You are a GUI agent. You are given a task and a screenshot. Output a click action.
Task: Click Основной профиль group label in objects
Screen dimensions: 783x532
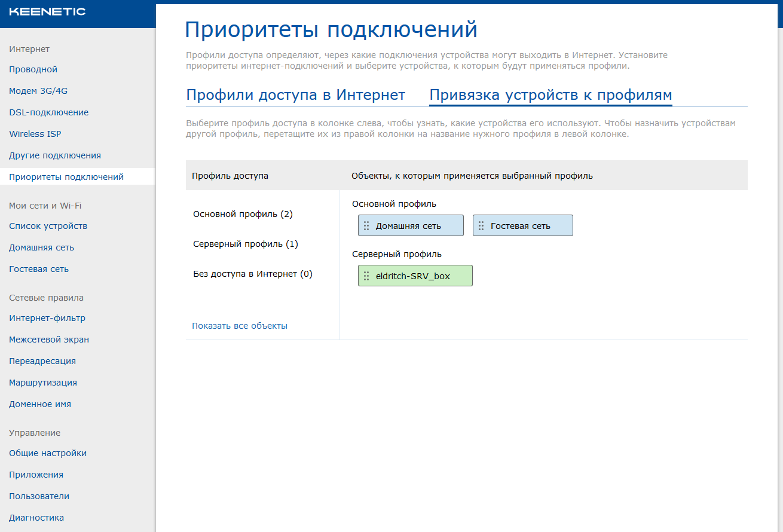[x=394, y=204]
